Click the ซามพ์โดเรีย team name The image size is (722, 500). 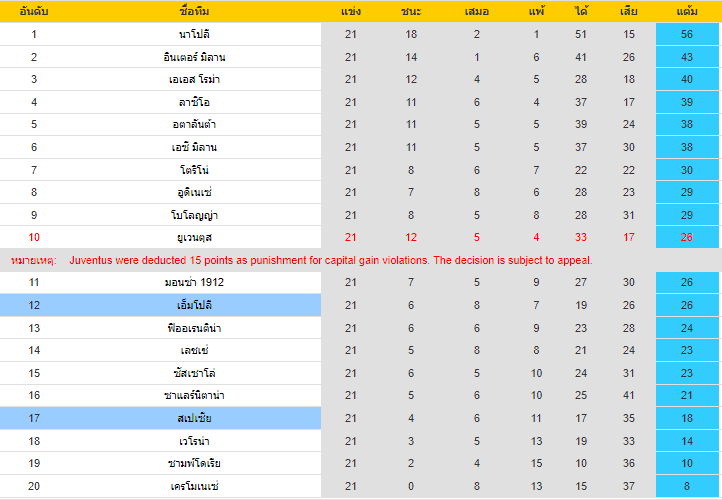(x=194, y=463)
